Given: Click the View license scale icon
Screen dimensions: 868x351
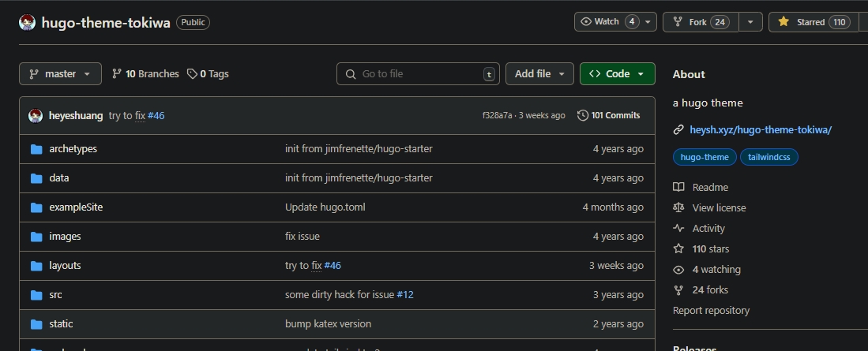Looking at the screenshot, I should 678,207.
